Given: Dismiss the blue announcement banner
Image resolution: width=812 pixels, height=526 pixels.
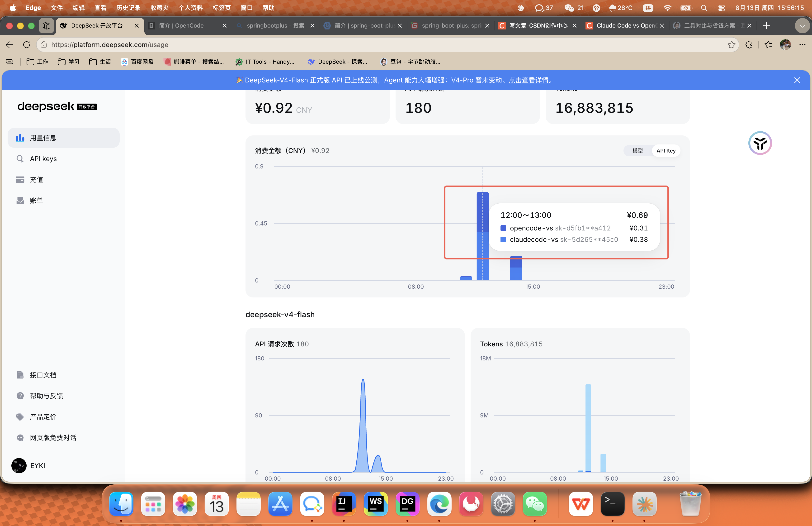Looking at the screenshot, I should click(797, 80).
